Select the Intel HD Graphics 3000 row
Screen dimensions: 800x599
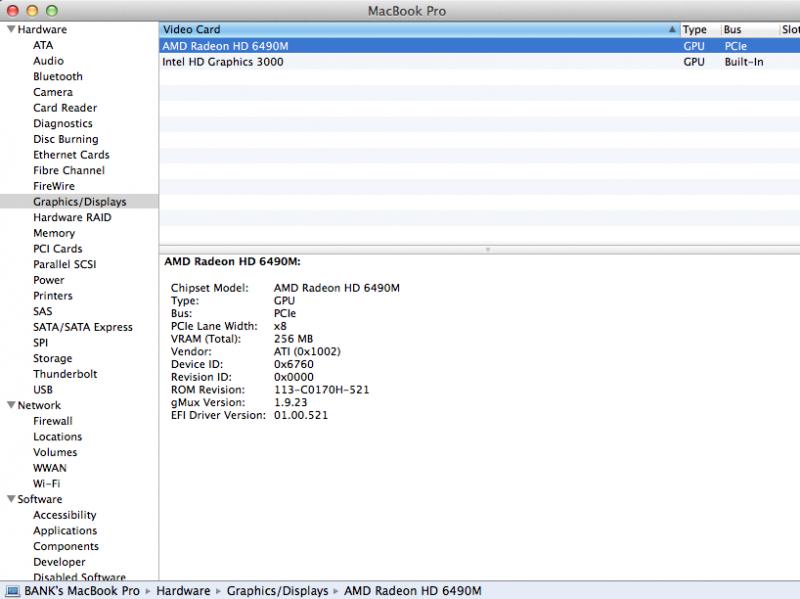click(x=480, y=62)
